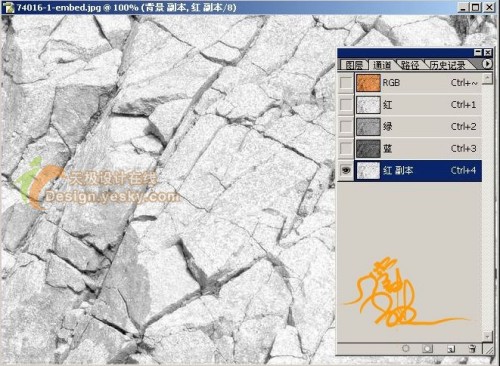Show the RGB composite channel visibility
The width and height of the screenshot is (500, 366).
pyautogui.click(x=346, y=83)
